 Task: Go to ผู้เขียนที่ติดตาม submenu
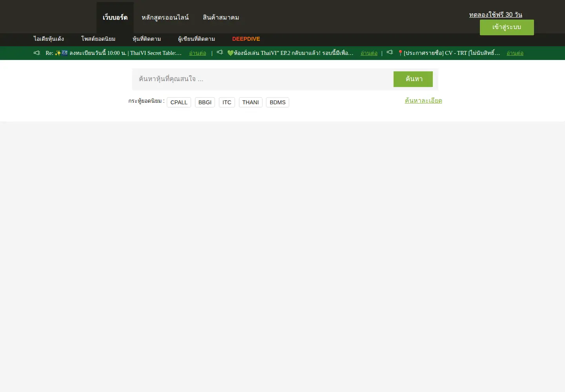pos(197,39)
